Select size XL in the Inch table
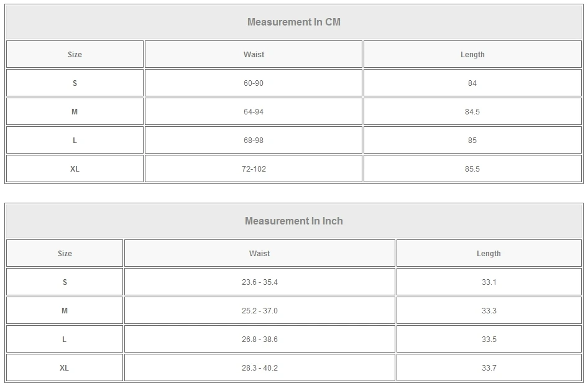The height and width of the screenshot is (388, 588). (x=65, y=368)
